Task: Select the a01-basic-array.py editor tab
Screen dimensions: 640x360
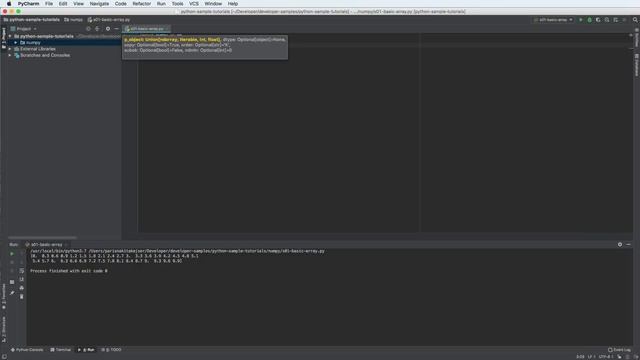Action: (146, 29)
